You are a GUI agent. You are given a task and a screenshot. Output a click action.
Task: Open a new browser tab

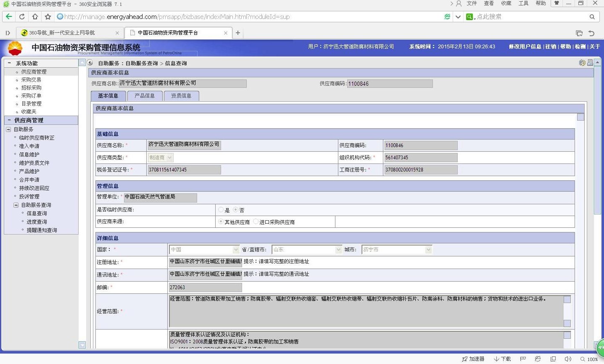[x=238, y=33]
